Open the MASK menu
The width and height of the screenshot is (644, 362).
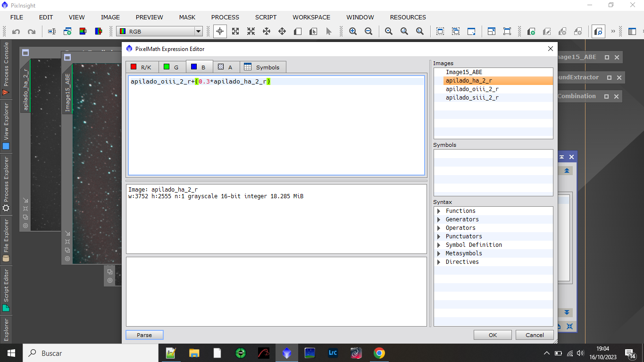187,17
